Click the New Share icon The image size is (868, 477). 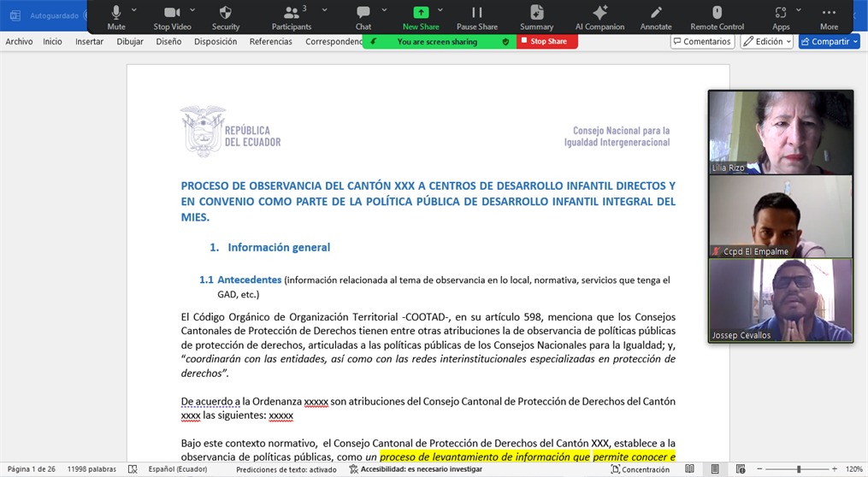[x=421, y=13]
